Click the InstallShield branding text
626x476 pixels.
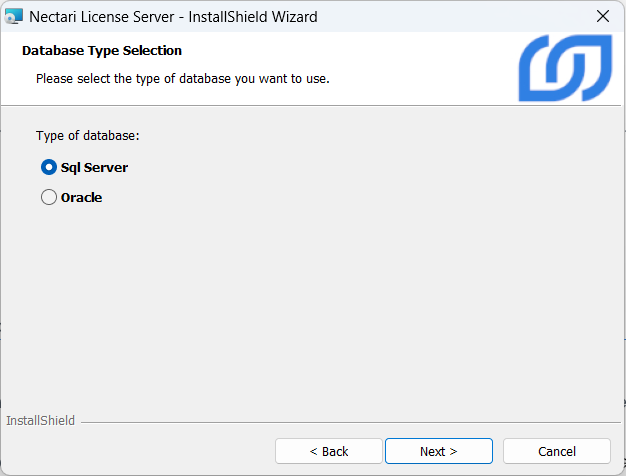[x=40, y=421]
